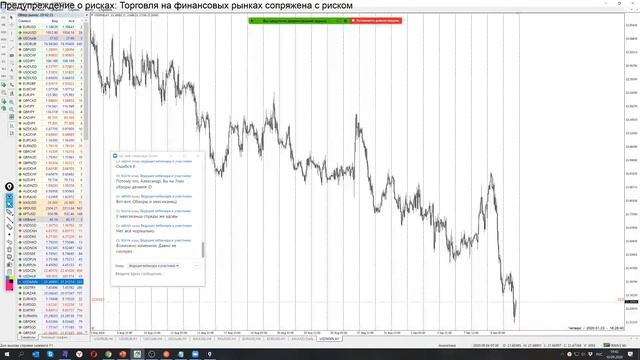Click the active MetaTrader taskbar icon
The image size is (640, 360).
[x=137, y=354]
